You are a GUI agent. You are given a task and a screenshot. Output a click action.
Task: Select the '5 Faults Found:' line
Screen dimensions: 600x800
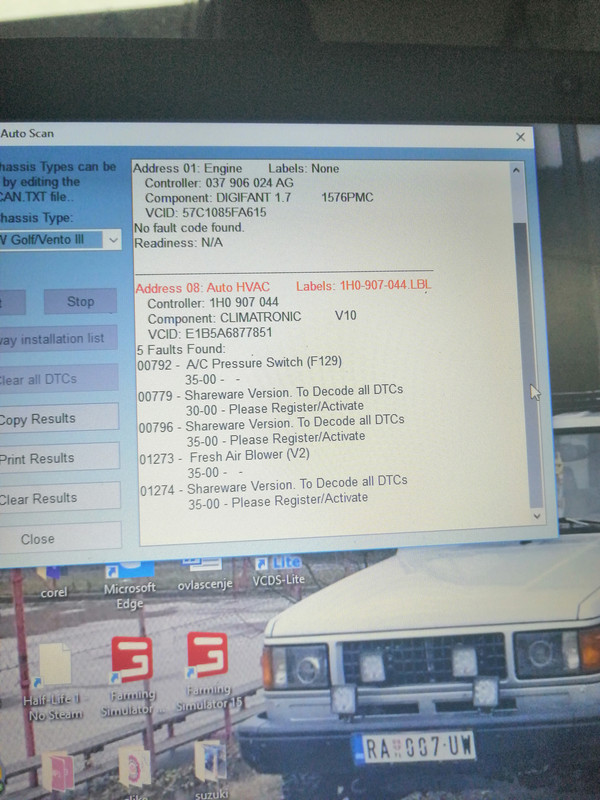point(181,349)
